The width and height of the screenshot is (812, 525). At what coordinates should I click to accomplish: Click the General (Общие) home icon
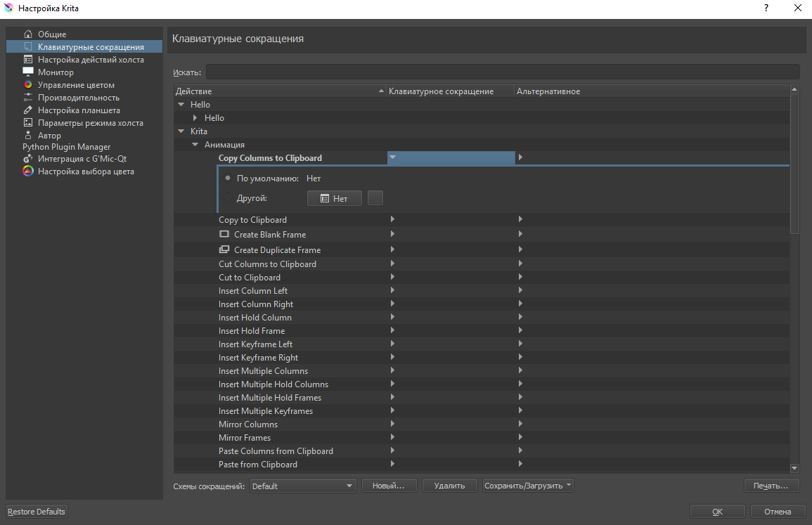[x=28, y=34]
